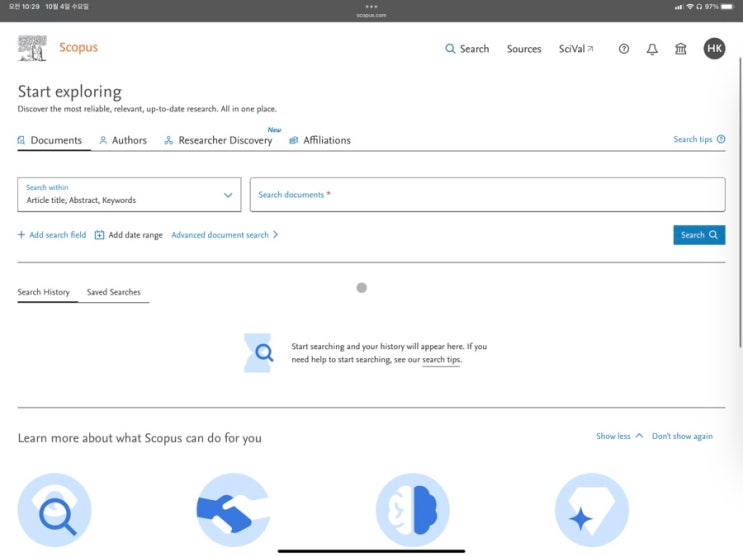Expand the Search within dropdown
Screen dimensions: 743x557
tap(129, 194)
